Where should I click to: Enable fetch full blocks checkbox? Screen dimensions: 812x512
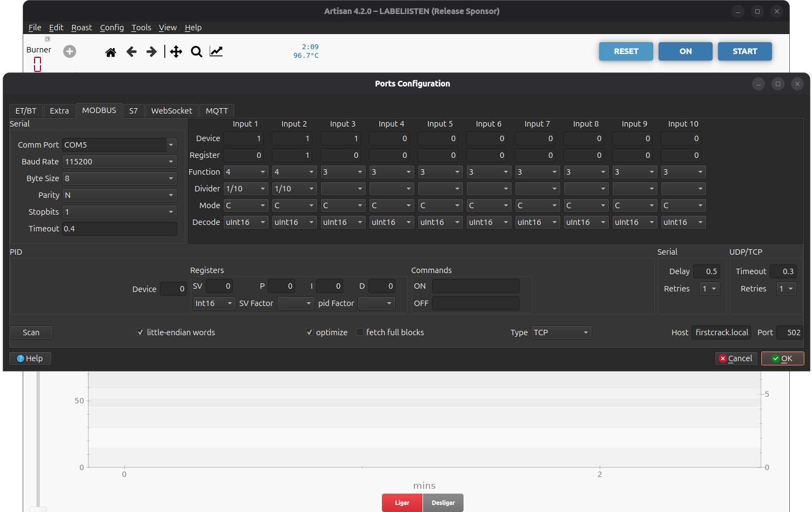(x=360, y=333)
